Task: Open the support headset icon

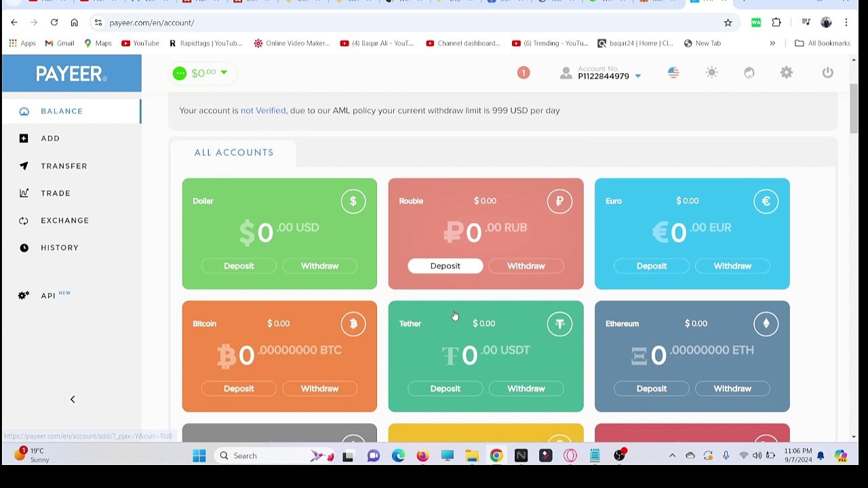Action: [x=749, y=73]
